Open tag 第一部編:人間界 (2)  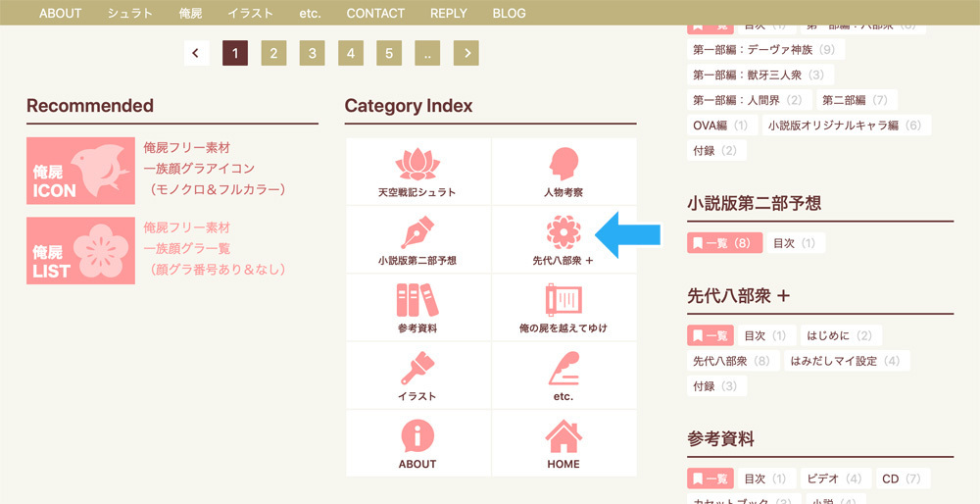pos(750,99)
